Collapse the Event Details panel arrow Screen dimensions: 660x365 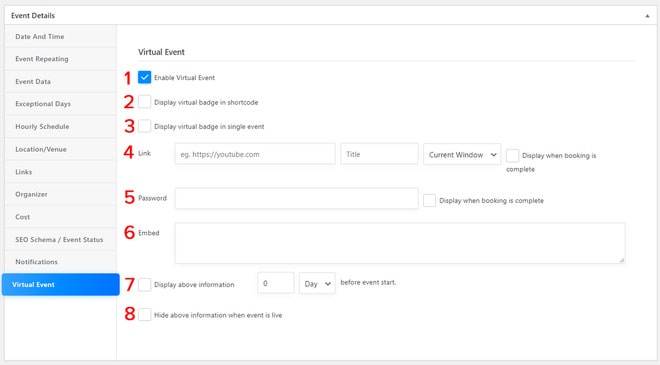pyautogui.click(x=647, y=16)
